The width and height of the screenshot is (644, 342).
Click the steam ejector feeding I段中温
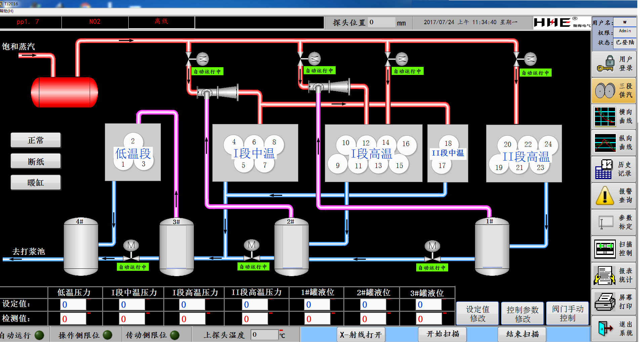[218, 92]
